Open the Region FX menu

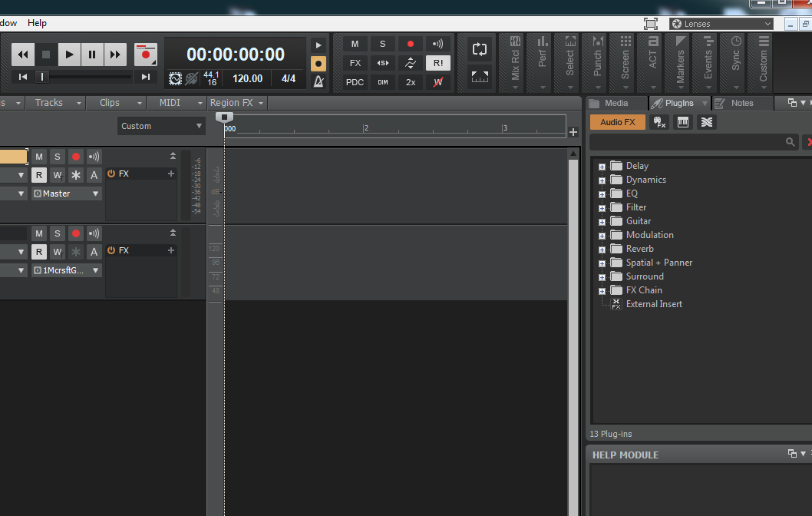(236, 103)
